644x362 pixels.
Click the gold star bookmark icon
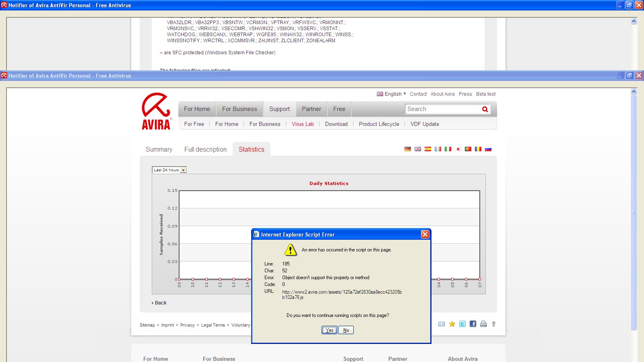point(452,324)
